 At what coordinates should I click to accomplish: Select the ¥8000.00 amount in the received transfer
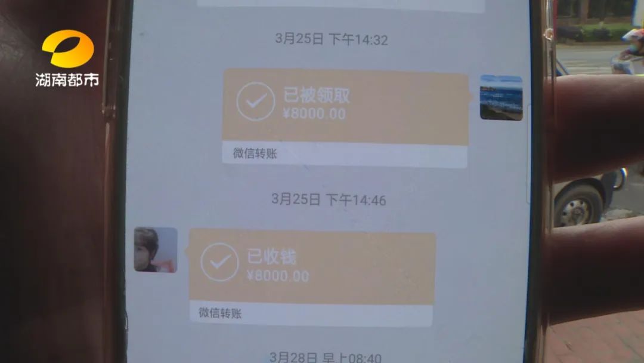[278, 275]
